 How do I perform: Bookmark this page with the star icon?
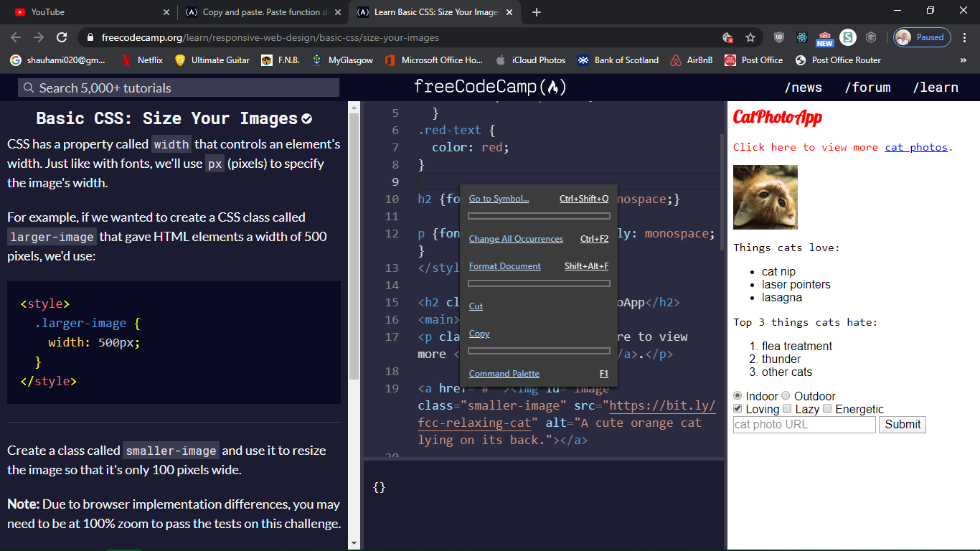(x=750, y=37)
